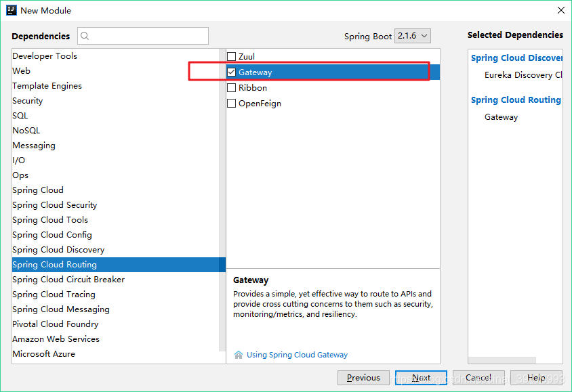Click the Selected Dependencies horizontal scrollbar

[502, 360]
